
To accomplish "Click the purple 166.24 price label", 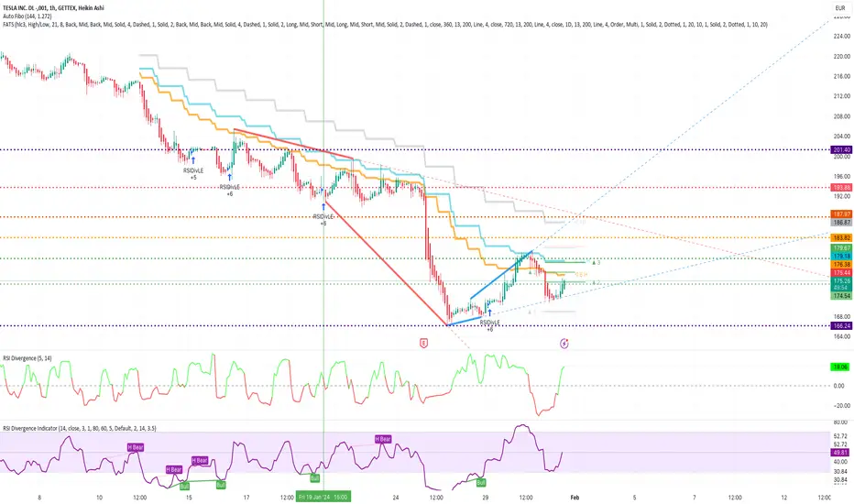I will pyautogui.click(x=841, y=326).
